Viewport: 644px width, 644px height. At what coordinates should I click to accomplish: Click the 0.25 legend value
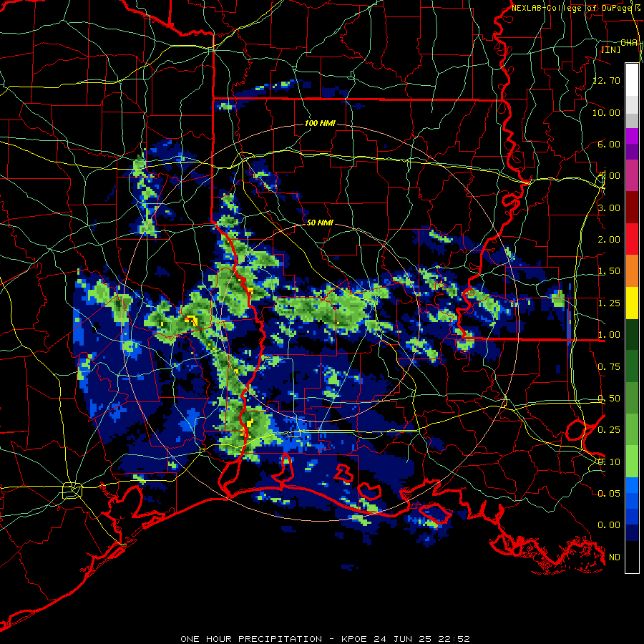609,430
